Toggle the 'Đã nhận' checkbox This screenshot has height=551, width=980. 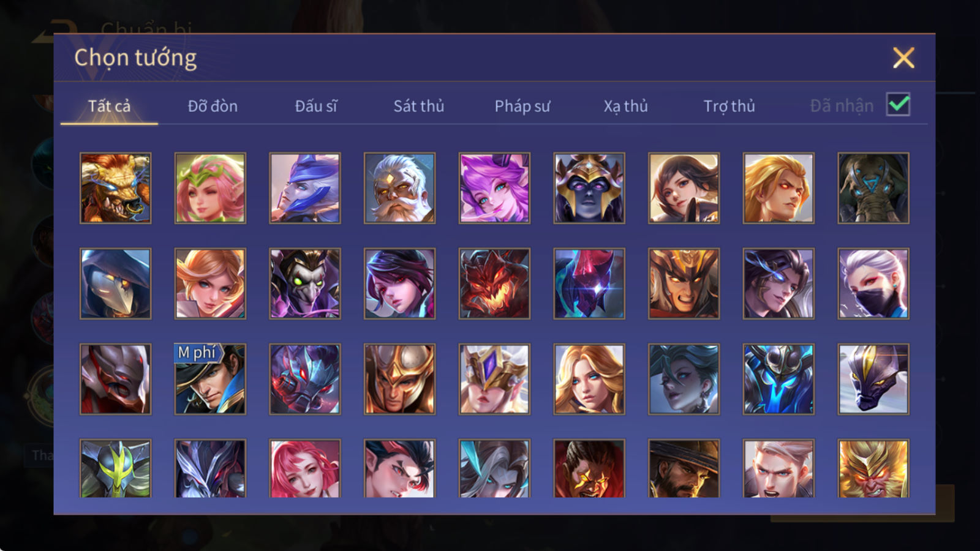click(899, 105)
